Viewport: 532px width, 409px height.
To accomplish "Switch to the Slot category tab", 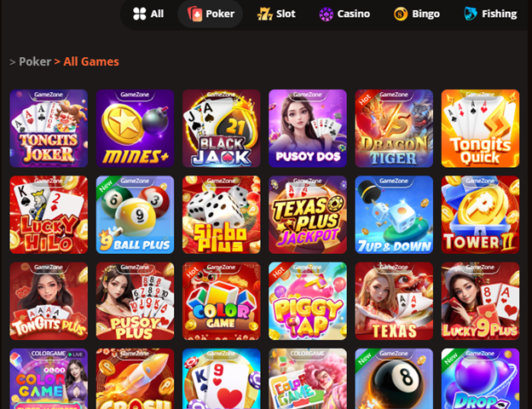I will [276, 14].
